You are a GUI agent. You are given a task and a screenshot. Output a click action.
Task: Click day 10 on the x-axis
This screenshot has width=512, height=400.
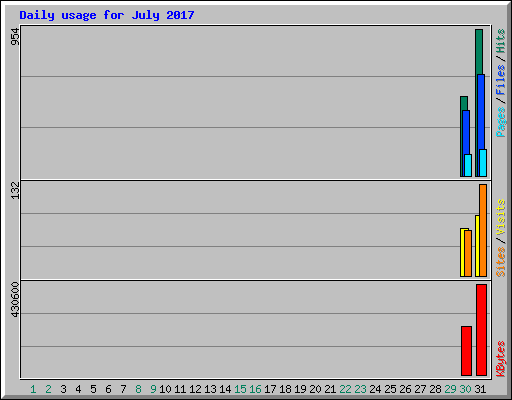(x=165, y=389)
